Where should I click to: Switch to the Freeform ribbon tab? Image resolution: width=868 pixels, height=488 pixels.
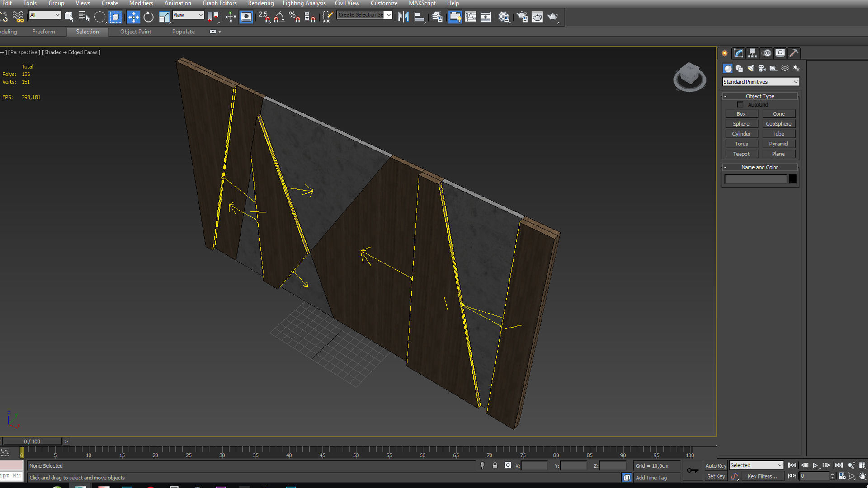44,32
